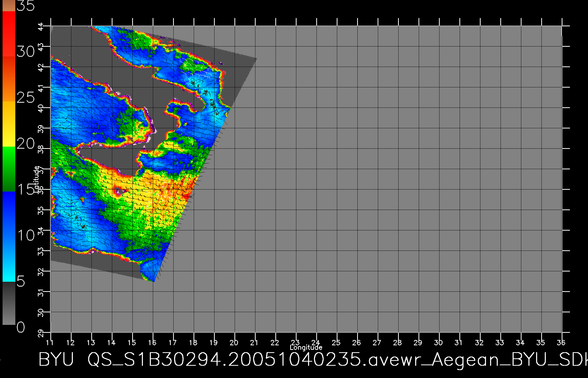The width and height of the screenshot is (588, 378).
Task: Click latitude tick label 44
Action: 41,26
